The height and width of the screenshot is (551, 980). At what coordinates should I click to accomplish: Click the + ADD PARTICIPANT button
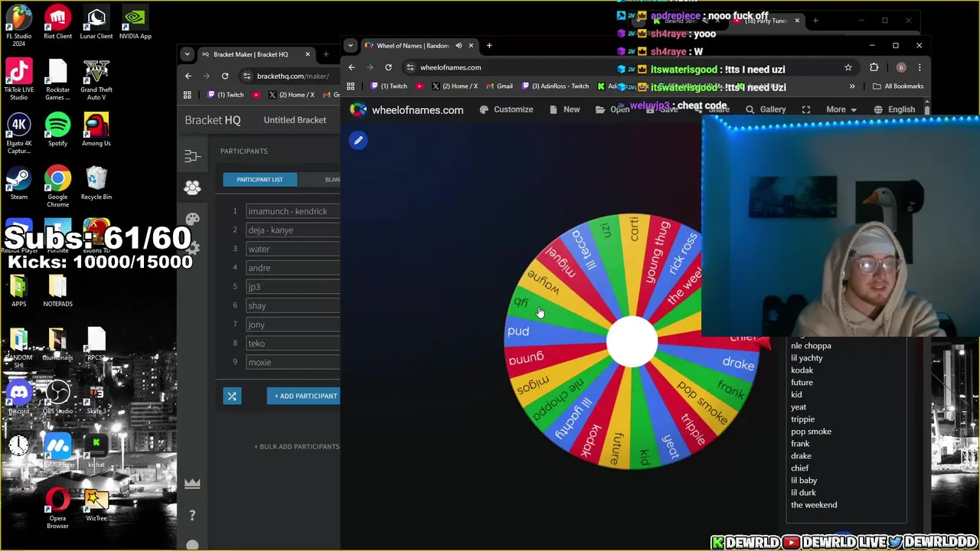[x=305, y=396]
